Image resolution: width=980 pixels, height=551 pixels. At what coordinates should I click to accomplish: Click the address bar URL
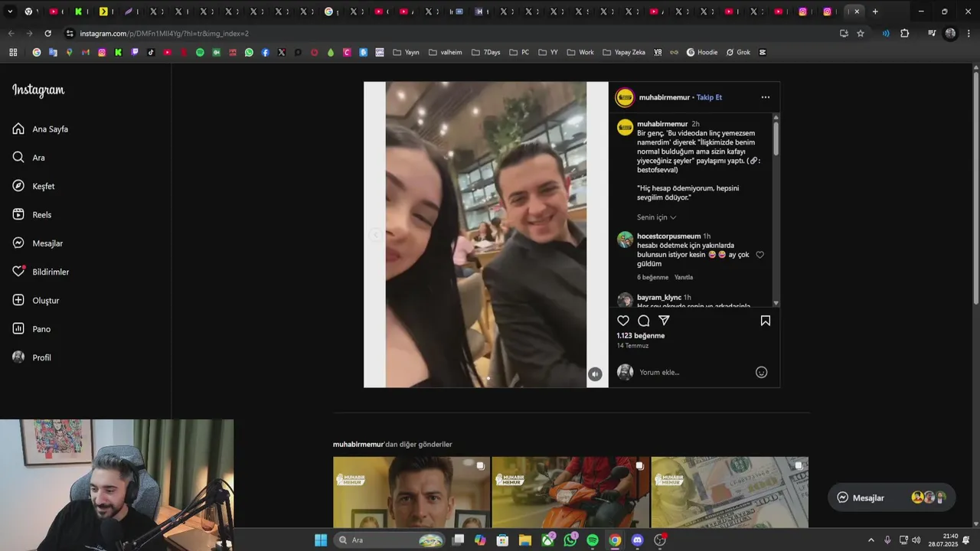tap(164, 34)
